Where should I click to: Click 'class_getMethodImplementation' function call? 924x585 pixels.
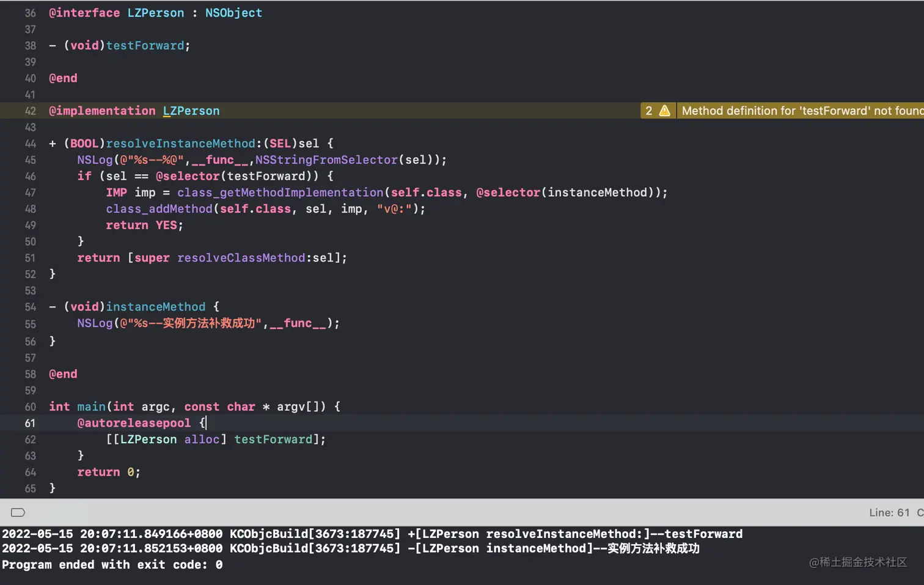[280, 193]
